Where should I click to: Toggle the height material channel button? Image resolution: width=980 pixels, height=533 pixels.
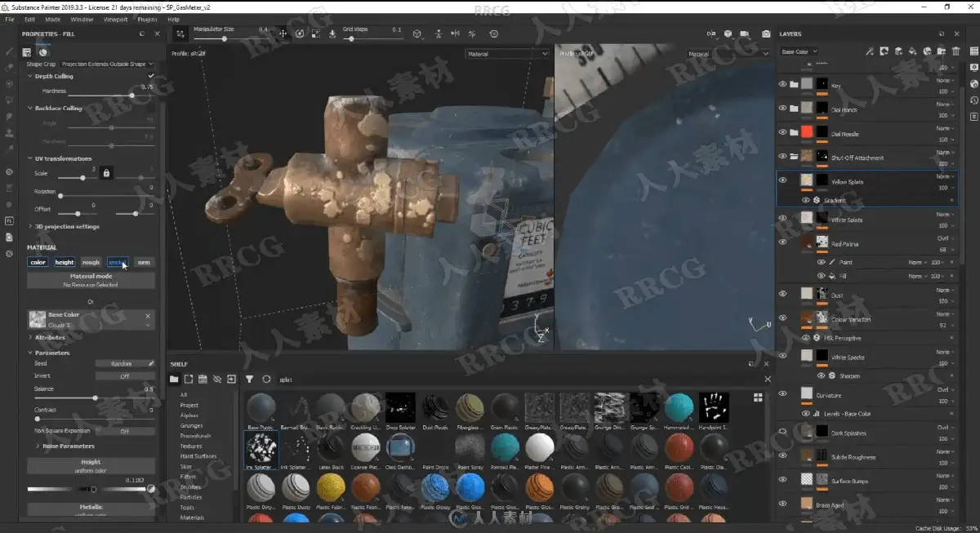[65, 263]
